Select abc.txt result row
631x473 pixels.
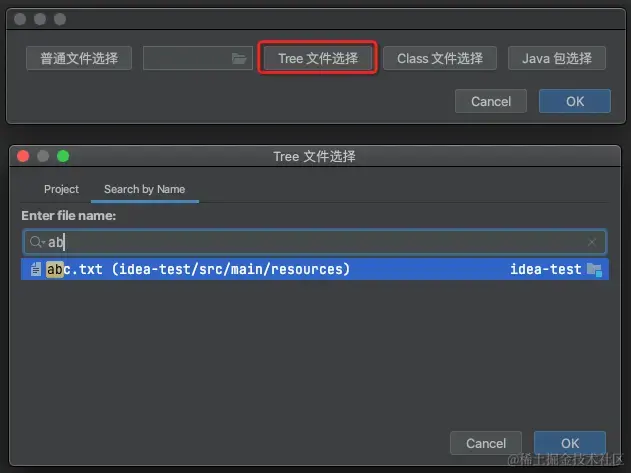tap(315, 269)
